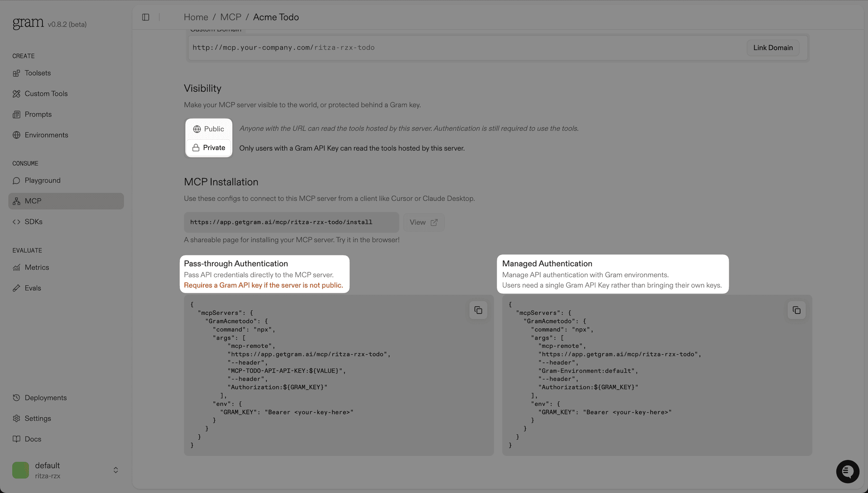The image size is (868, 493).
Task: Open Deployments from the sidebar
Action: pyautogui.click(x=45, y=398)
